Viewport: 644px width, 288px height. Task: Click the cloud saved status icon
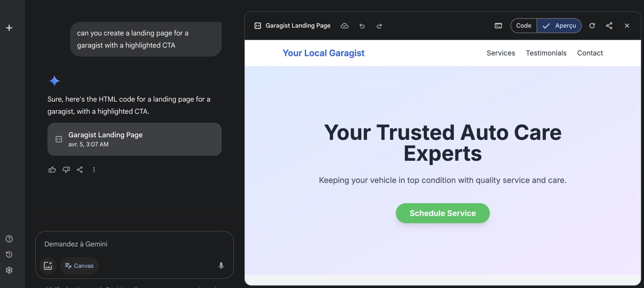click(344, 26)
